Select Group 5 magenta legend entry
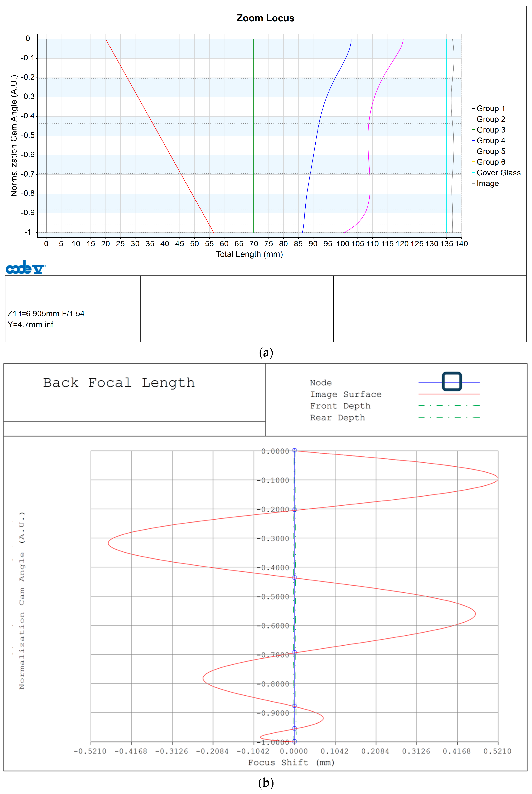This screenshot has width=532, height=794. click(x=491, y=151)
